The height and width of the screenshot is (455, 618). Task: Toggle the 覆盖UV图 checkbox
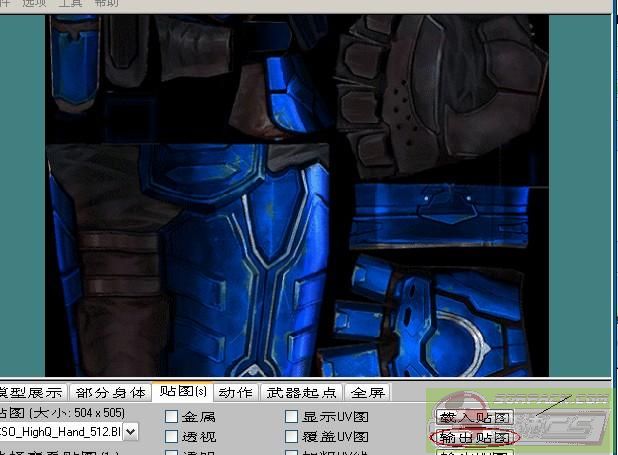point(292,437)
